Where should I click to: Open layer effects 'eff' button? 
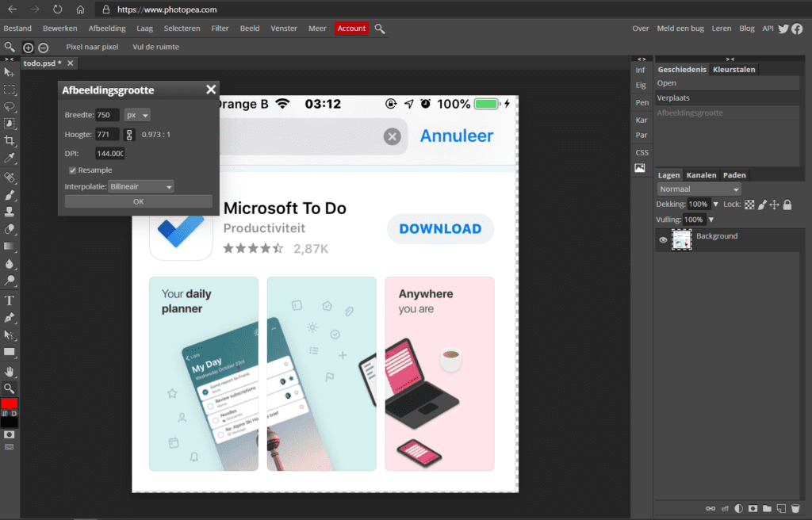click(725, 509)
